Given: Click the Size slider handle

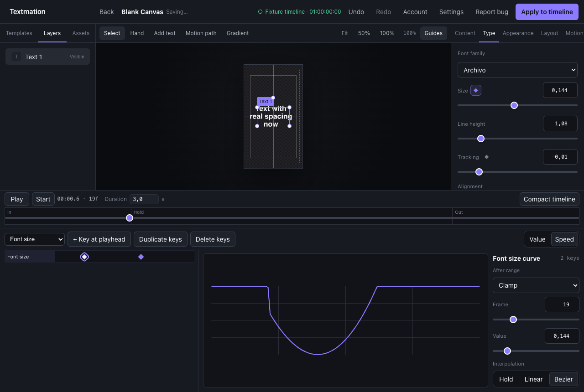Looking at the screenshot, I should (x=514, y=105).
